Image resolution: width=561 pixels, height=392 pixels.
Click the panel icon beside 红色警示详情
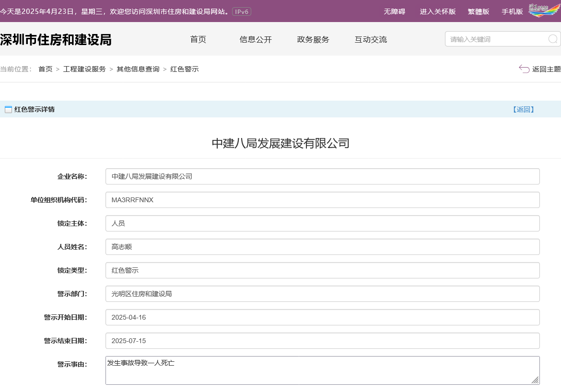(x=8, y=110)
